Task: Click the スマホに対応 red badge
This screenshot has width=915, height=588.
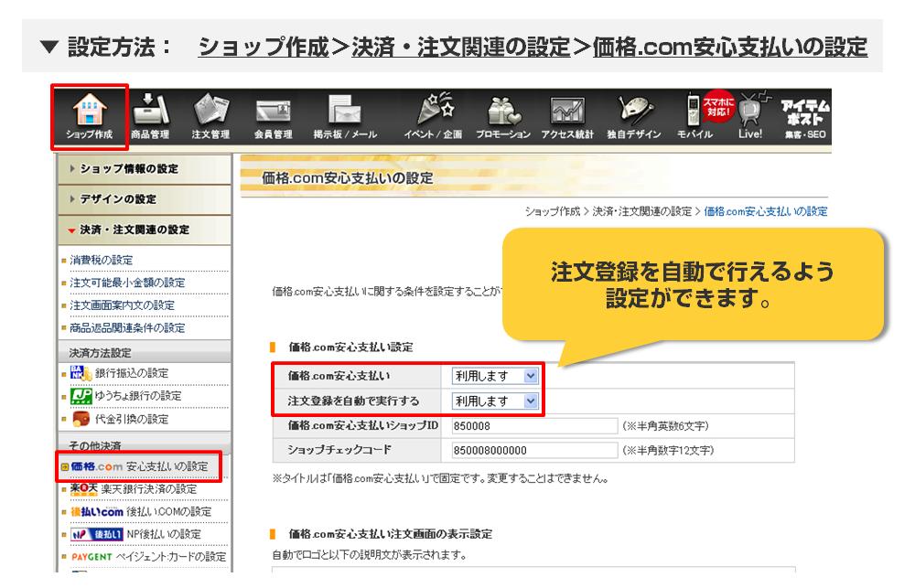Action: click(x=718, y=106)
